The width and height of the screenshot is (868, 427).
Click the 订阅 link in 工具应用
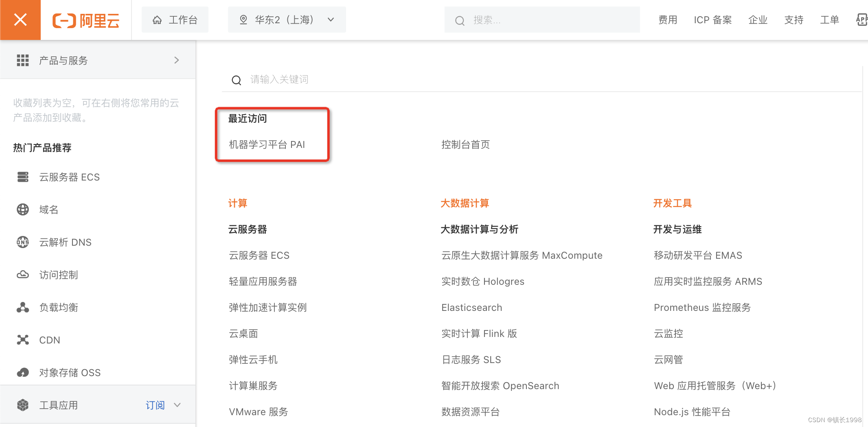pos(155,405)
